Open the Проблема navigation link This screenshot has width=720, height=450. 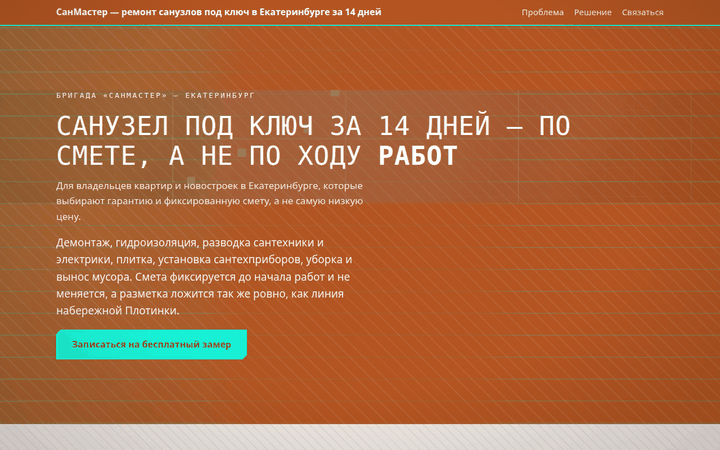click(x=542, y=12)
